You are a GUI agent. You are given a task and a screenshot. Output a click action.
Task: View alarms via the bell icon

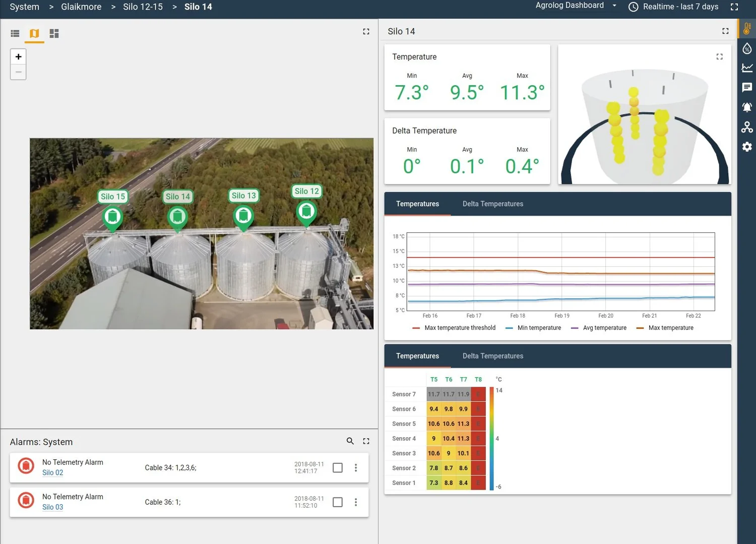(746, 107)
